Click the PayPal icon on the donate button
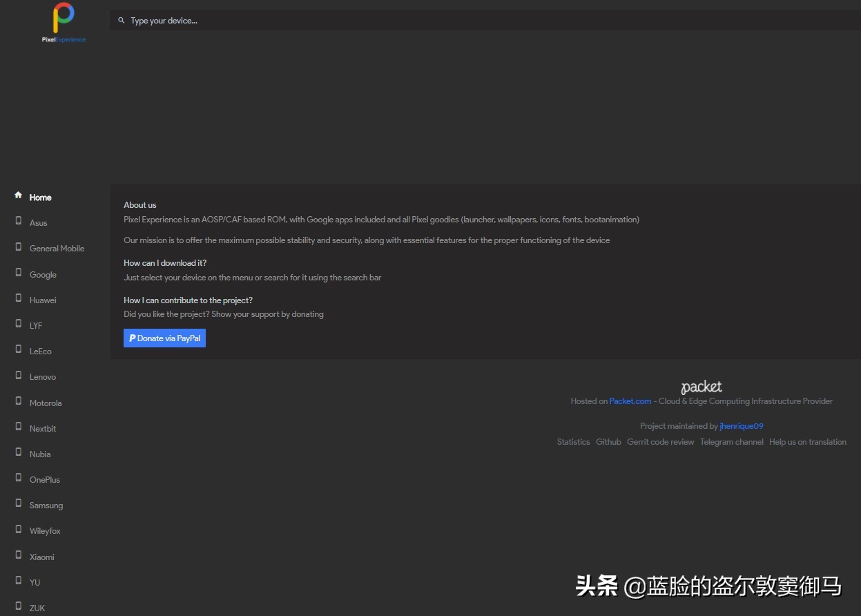Screen dimensions: 861x616 (x=132, y=338)
